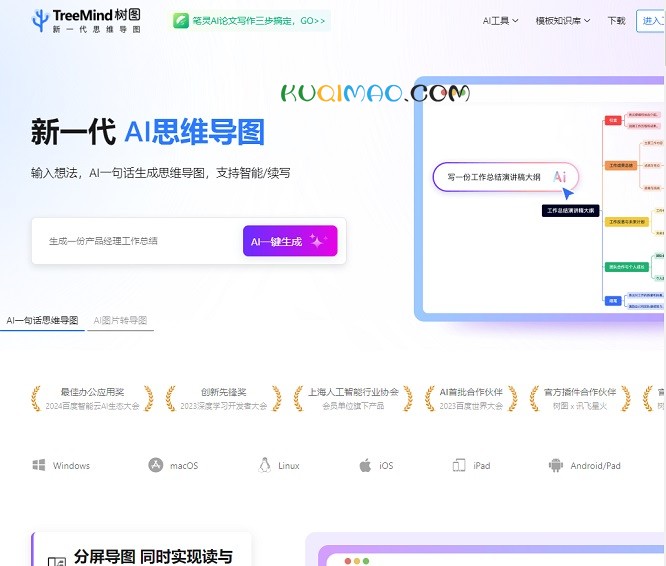666x566 pixels.
Task: Click the 进入 button in header
Action: (x=651, y=20)
